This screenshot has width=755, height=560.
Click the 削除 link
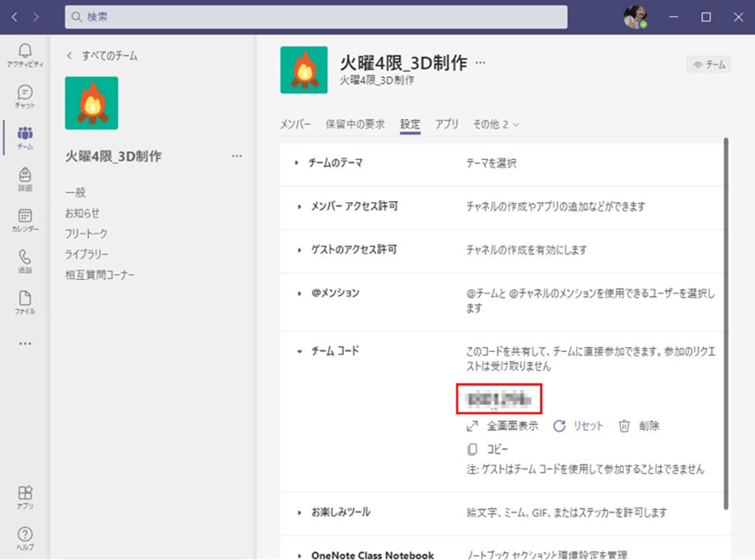coord(649,426)
